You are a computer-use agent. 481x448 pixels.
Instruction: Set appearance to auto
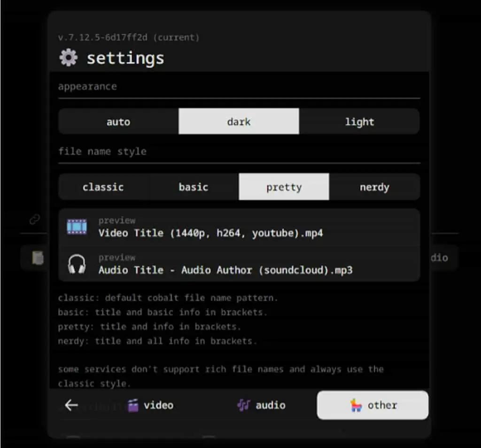tap(118, 121)
